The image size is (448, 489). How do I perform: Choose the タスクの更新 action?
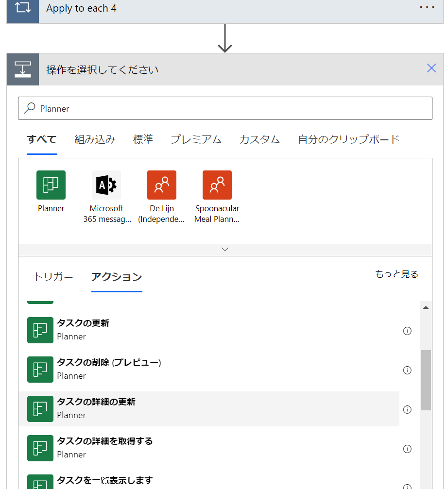(x=209, y=330)
